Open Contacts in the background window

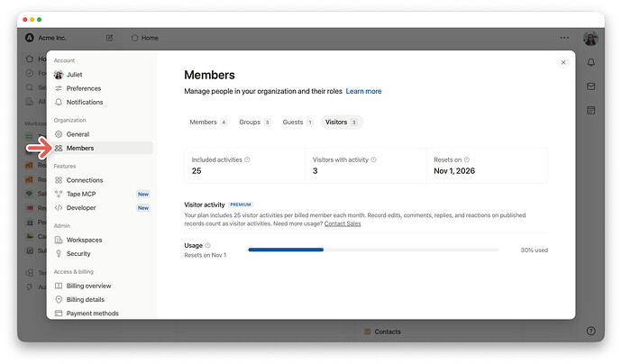(x=383, y=332)
